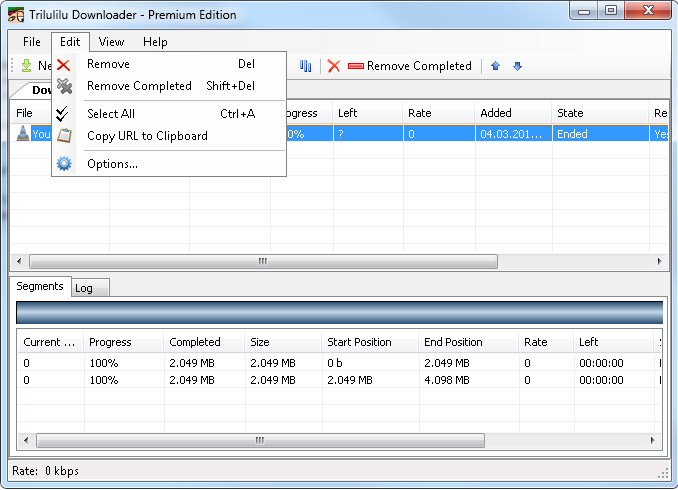This screenshot has height=490, width=678.
Task: Click the 4.098 MB end position cell
Action: click(x=447, y=380)
